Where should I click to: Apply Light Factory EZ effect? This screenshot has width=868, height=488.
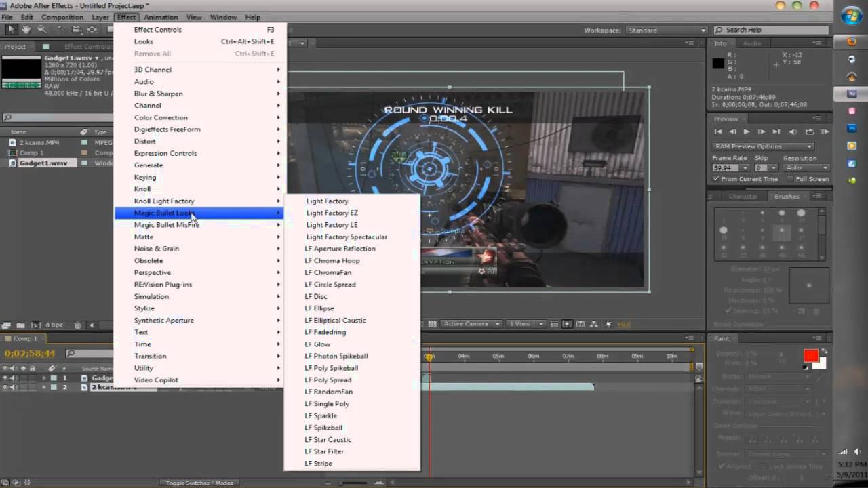[x=352, y=213]
